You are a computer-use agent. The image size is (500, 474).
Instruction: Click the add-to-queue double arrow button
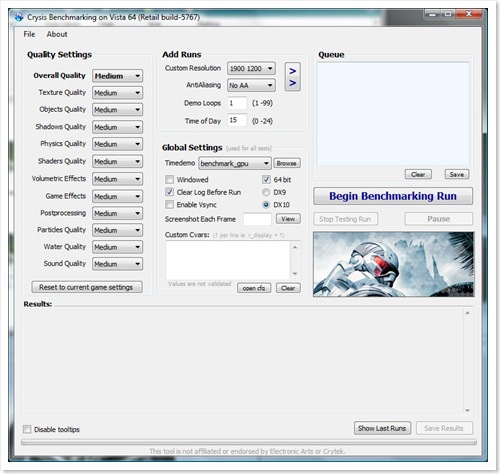point(292,77)
